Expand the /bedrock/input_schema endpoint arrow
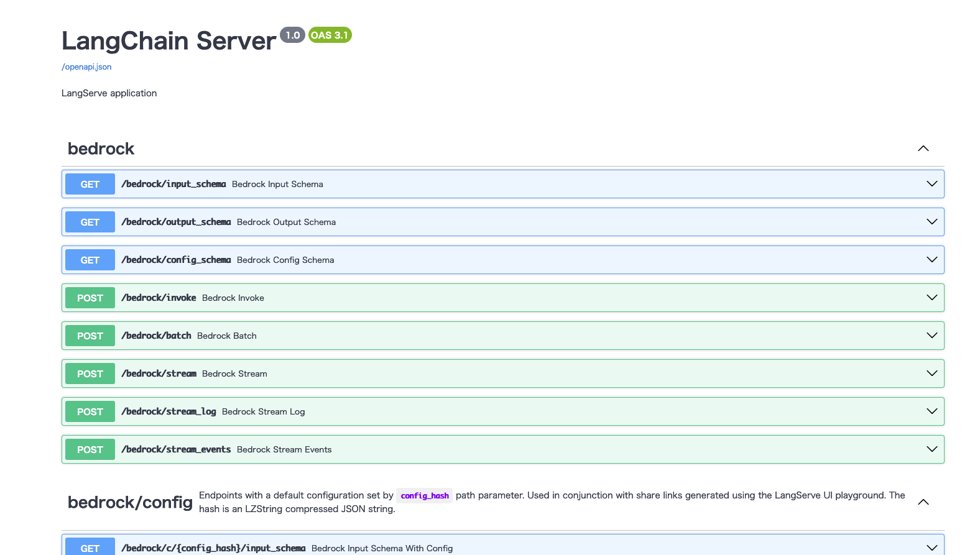The image size is (980, 555). click(932, 184)
